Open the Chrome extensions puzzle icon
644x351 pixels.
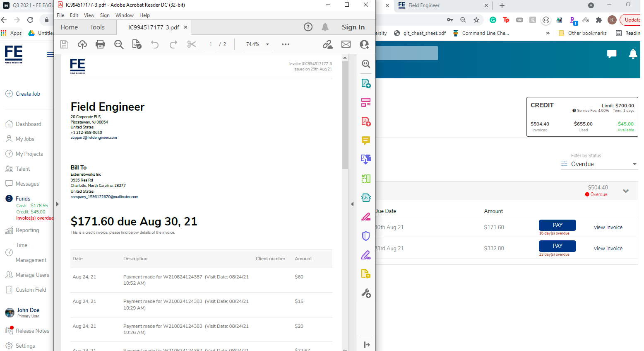click(599, 20)
